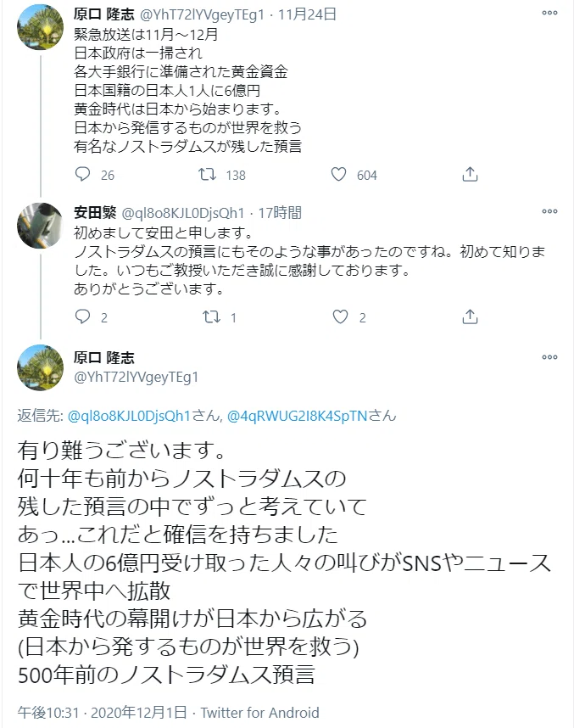Image resolution: width=574 pixels, height=728 pixels.
Task: Like the tweet with 604 likes
Action: (339, 175)
